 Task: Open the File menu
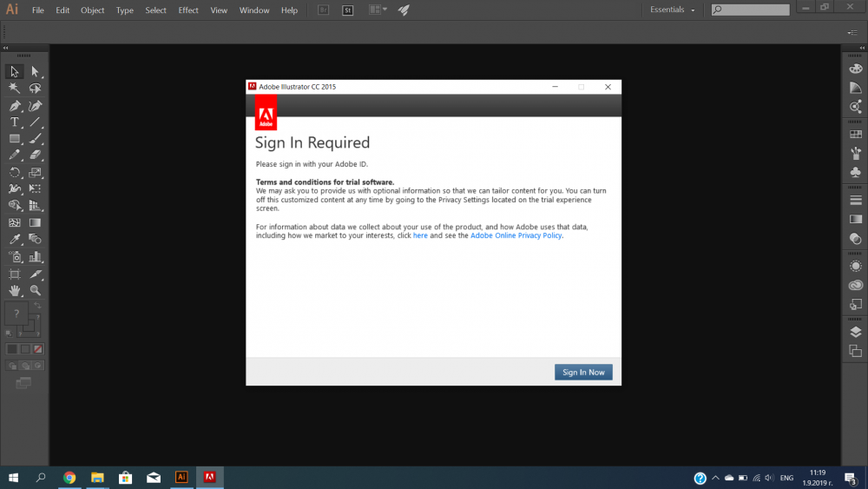pos(37,10)
